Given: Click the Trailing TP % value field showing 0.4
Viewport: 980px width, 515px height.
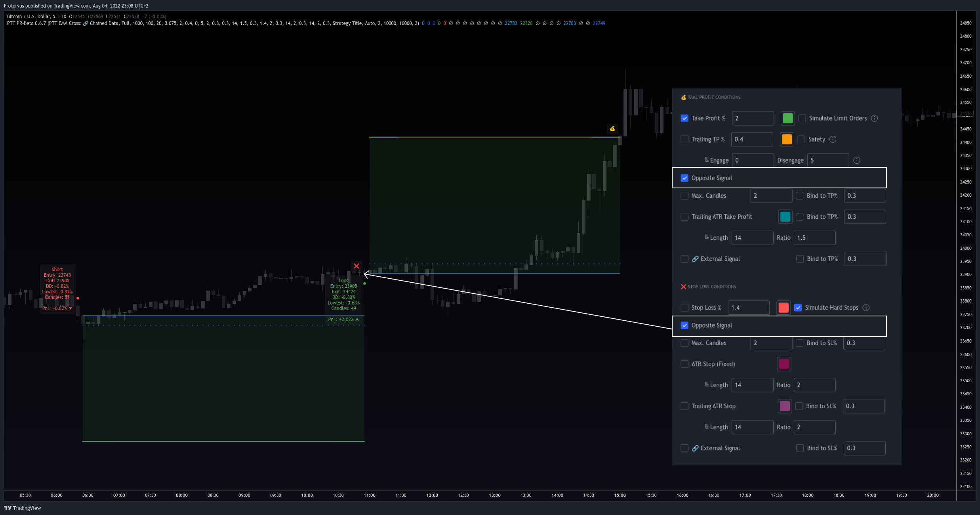Looking at the screenshot, I should [x=752, y=139].
